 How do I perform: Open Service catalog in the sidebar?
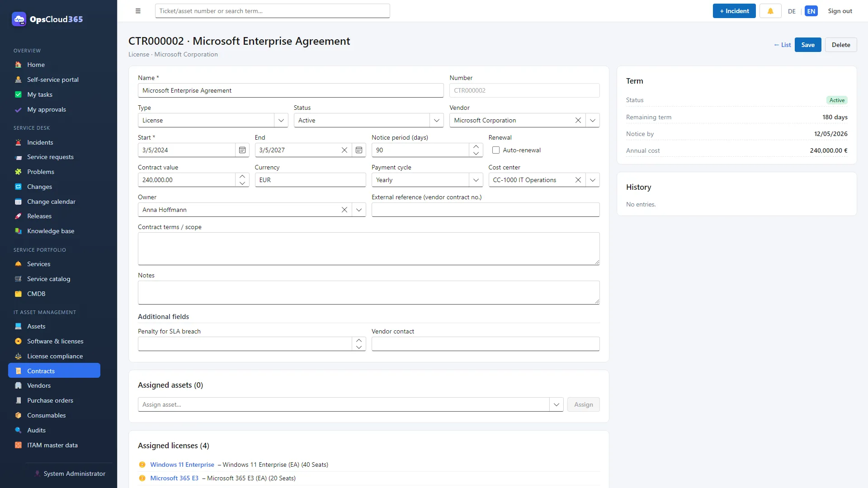(54, 279)
